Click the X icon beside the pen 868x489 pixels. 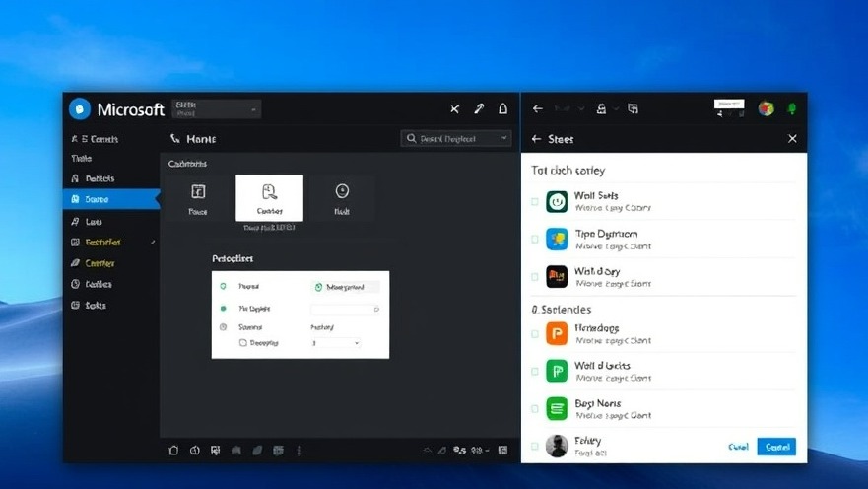(x=454, y=109)
